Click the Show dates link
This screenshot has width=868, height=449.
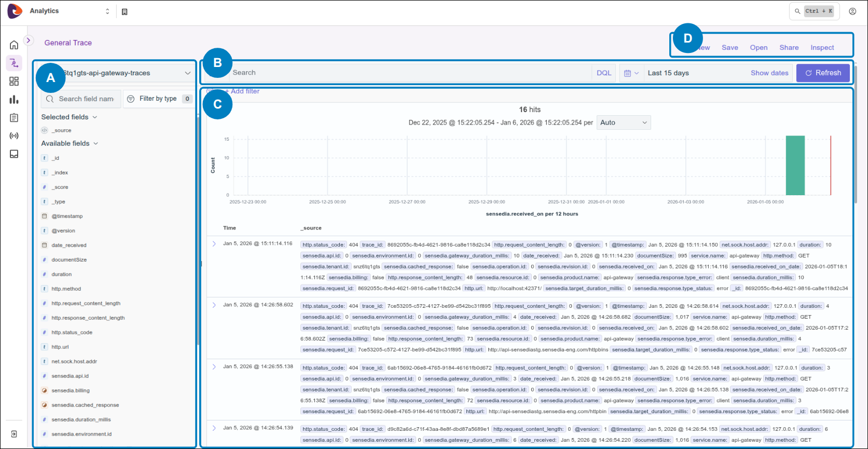click(x=769, y=73)
